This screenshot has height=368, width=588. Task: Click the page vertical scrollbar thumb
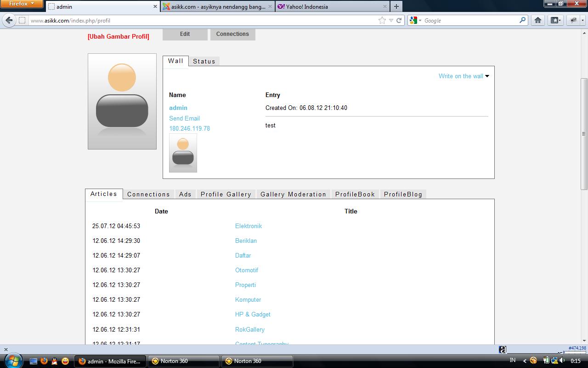tap(584, 133)
